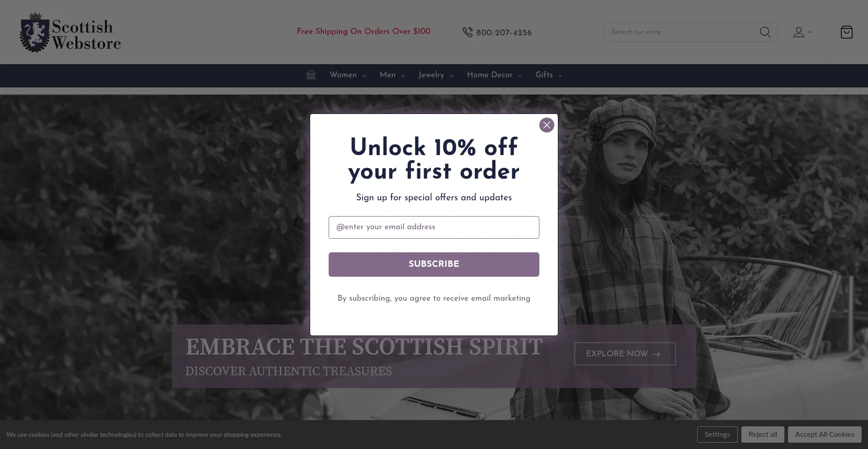Click the Free Shipping promo link
The height and width of the screenshot is (449, 868).
click(x=363, y=31)
